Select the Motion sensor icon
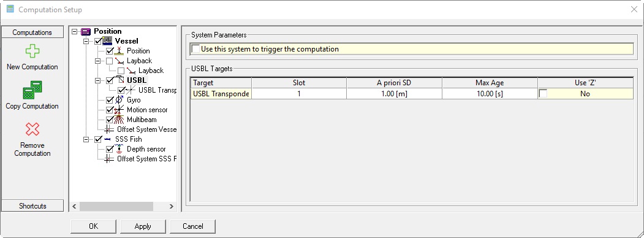The height and width of the screenshot is (238, 644). point(119,110)
